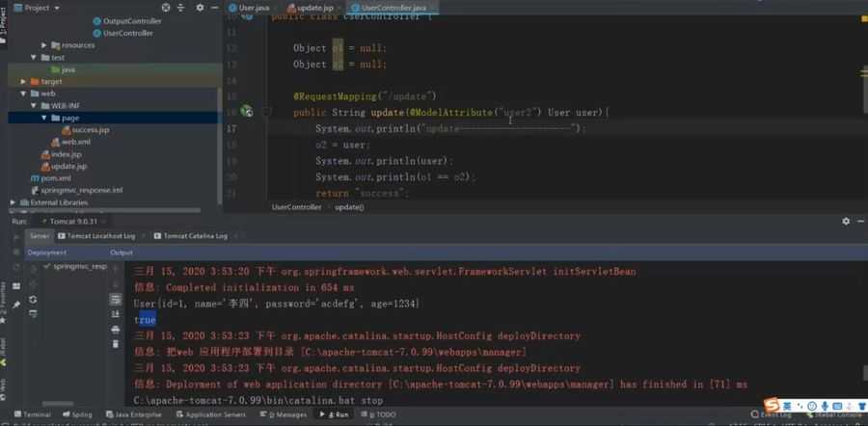The width and height of the screenshot is (868, 426).
Task: Open the Event Log
Action: 772,414
